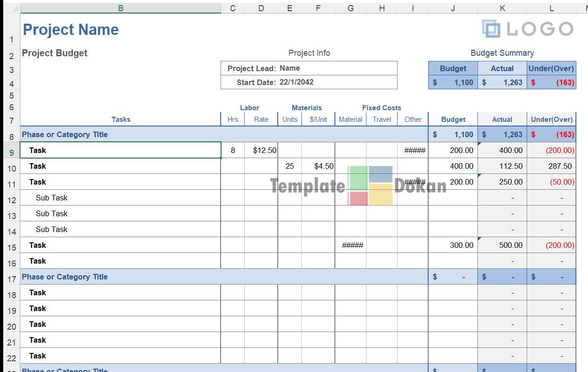Click the Phase or Category Title in row 8
The width and height of the screenshot is (588, 372).
click(x=65, y=134)
